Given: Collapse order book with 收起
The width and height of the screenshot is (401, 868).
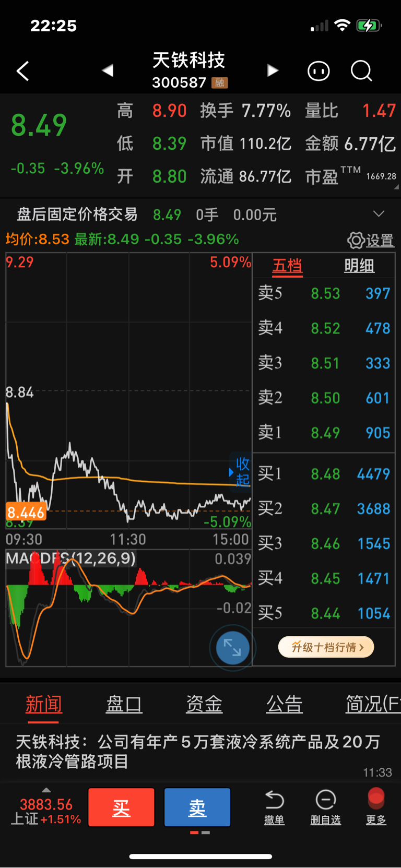Looking at the screenshot, I should (240, 472).
